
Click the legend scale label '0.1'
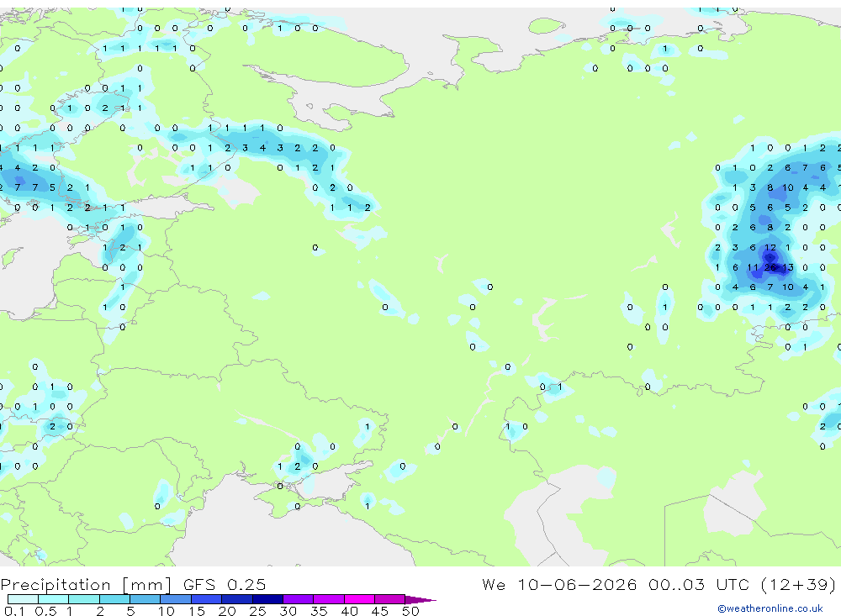coord(14,611)
